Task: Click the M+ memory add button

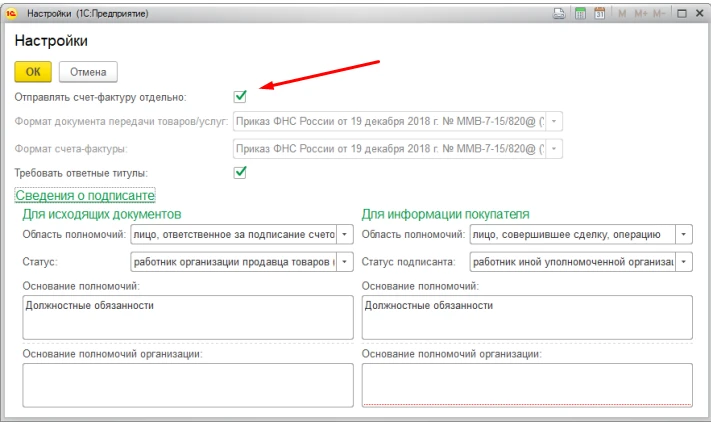Action: tap(640, 14)
